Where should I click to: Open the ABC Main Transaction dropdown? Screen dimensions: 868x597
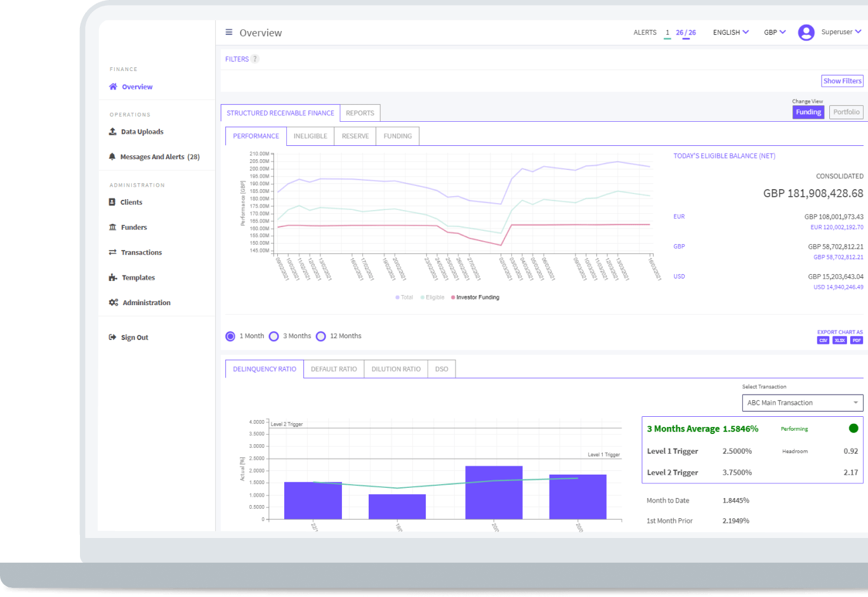803,403
